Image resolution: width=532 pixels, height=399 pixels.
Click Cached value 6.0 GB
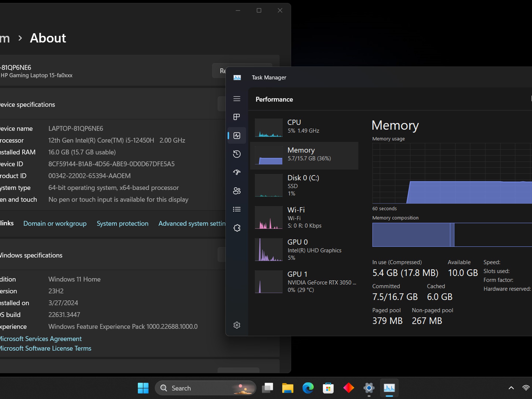tap(440, 297)
